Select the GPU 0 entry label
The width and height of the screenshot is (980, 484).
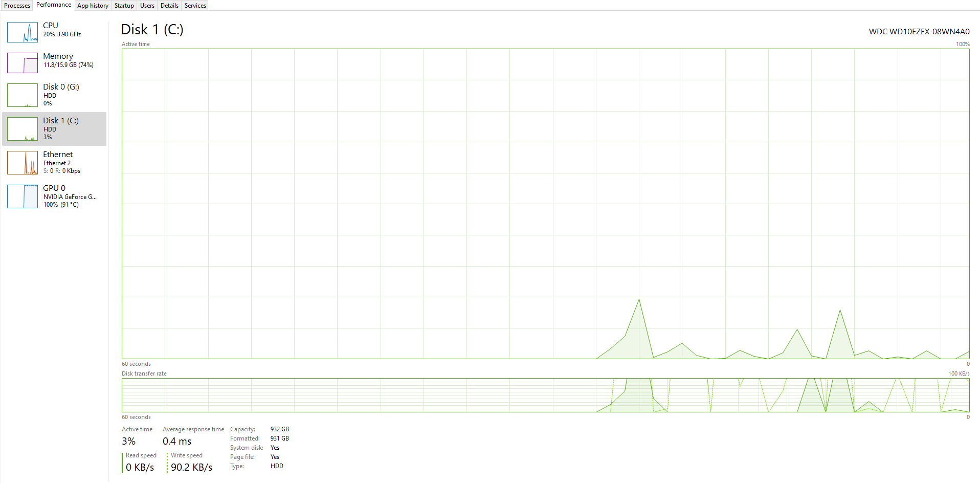(x=54, y=188)
